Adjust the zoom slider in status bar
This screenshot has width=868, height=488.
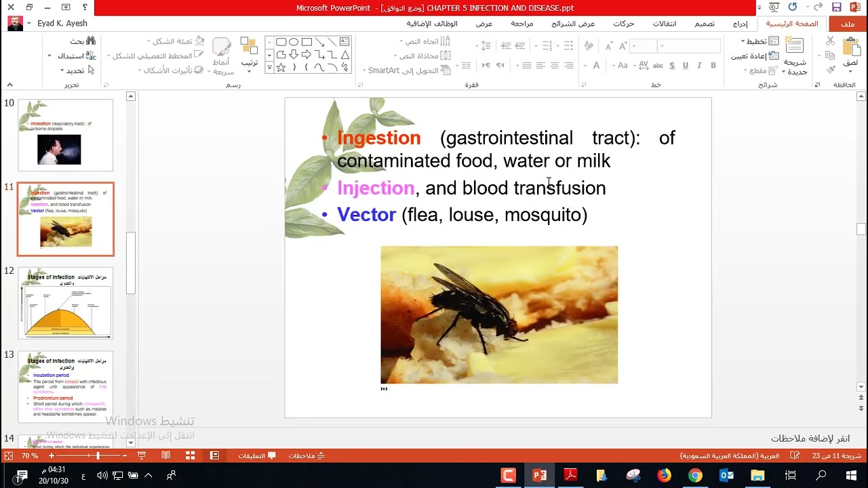pos(98,455)
